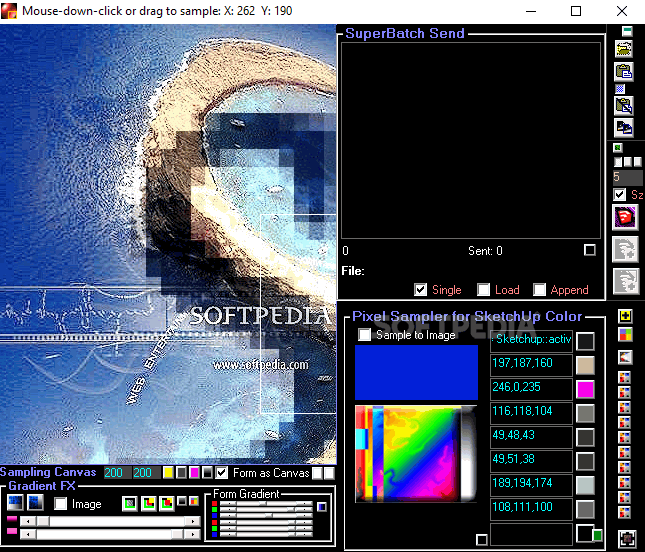Click the frame capture icon at bottom right
645x552 pixels.
[x=627, y=538]
